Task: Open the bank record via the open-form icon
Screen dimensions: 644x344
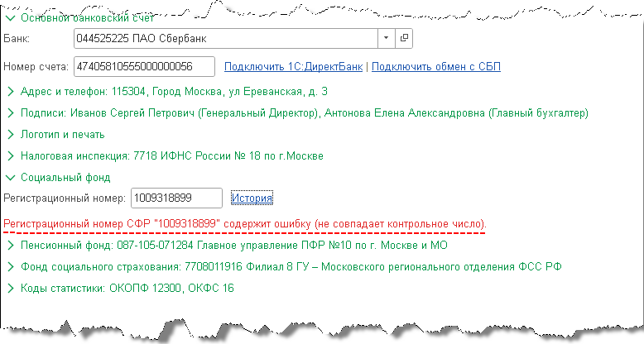Action: click(x=404, y=38)
